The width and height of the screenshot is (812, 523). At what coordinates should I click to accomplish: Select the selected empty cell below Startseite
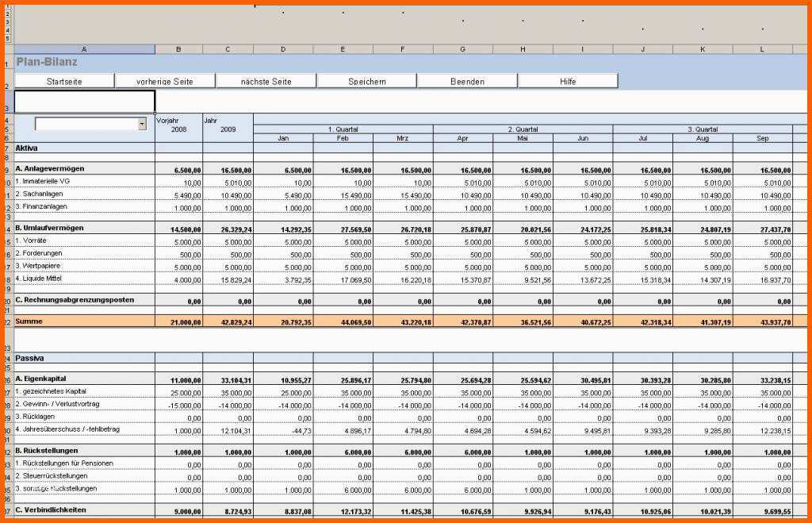coord(84,102)
